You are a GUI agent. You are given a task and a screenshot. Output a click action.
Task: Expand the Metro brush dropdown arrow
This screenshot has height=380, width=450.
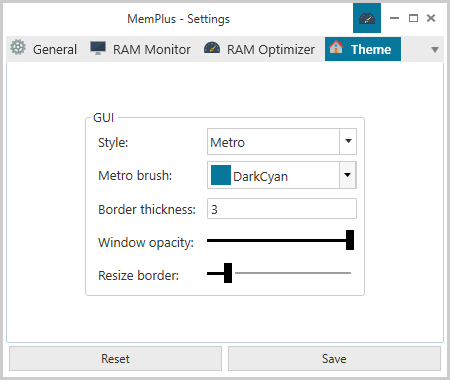click(x=348, y=175)
